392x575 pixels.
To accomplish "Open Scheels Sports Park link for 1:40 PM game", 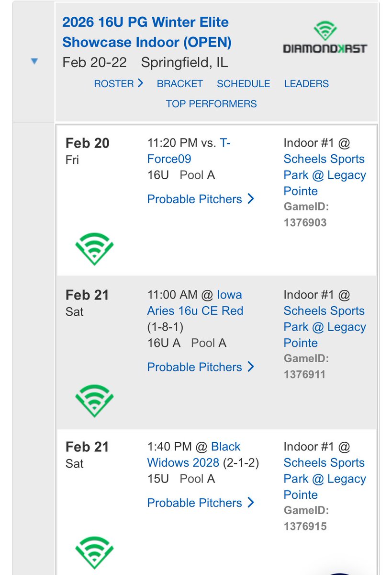I will (325, 479).
